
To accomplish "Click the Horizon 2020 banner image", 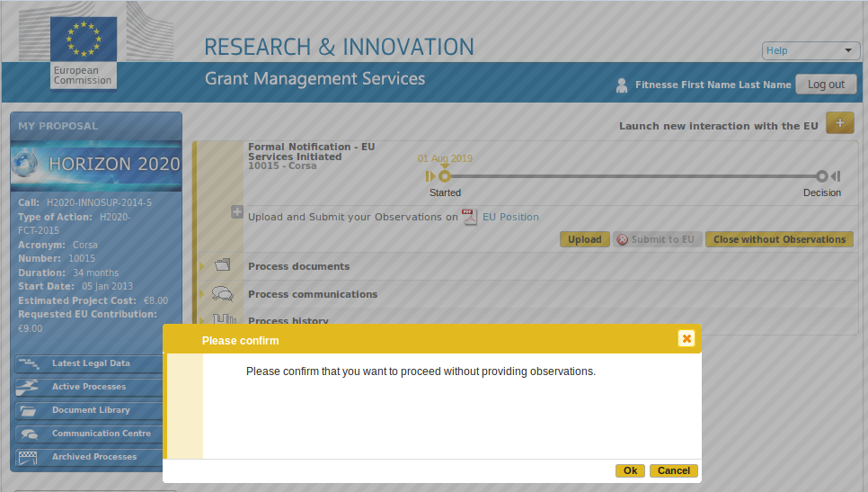I will 96,164.
